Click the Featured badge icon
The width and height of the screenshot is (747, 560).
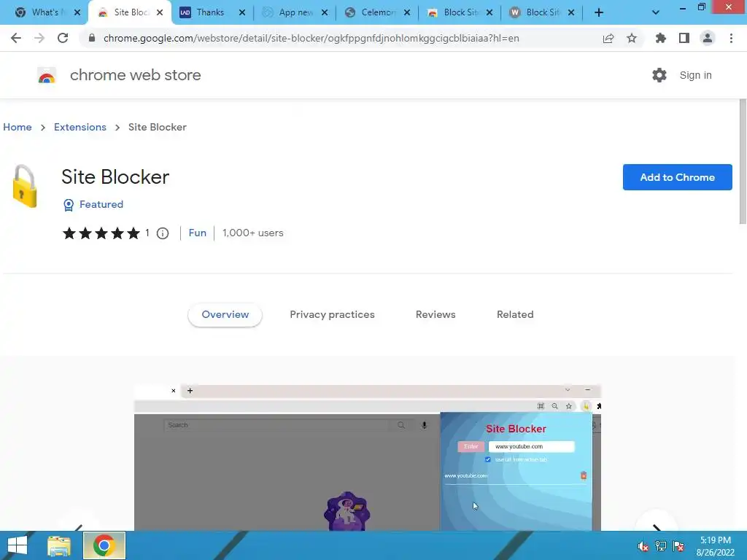pyautogui.click(x=69, y=205)
